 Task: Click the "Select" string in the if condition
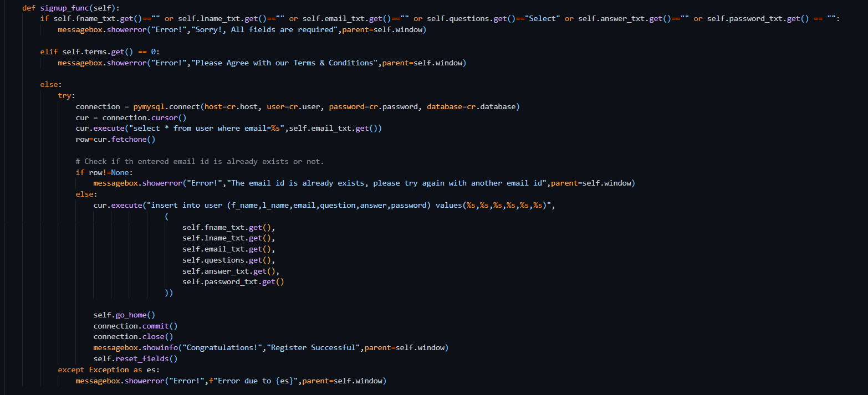[x=543, y=19]
